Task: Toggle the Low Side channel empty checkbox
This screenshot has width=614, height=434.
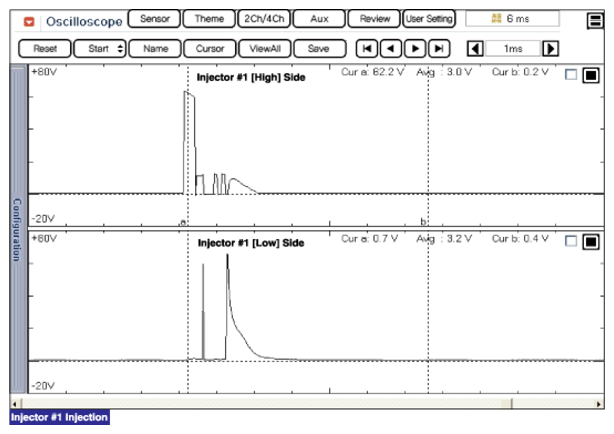Action: coord(570,241)
